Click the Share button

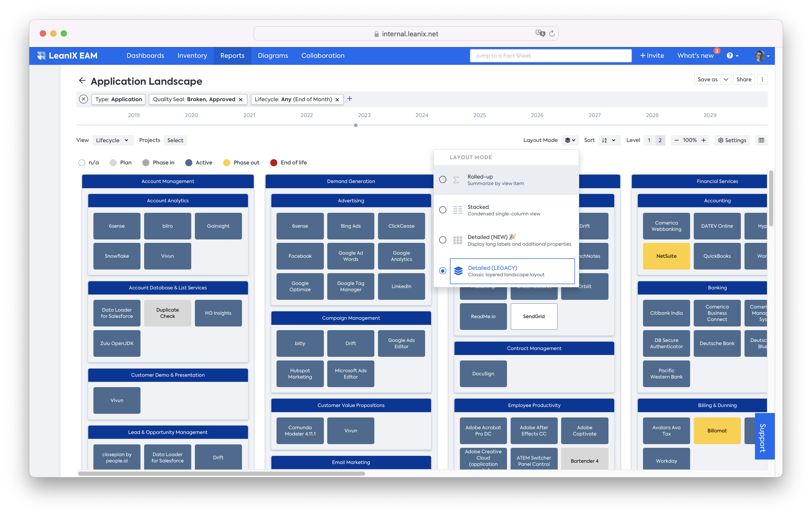tap(743, 79)
